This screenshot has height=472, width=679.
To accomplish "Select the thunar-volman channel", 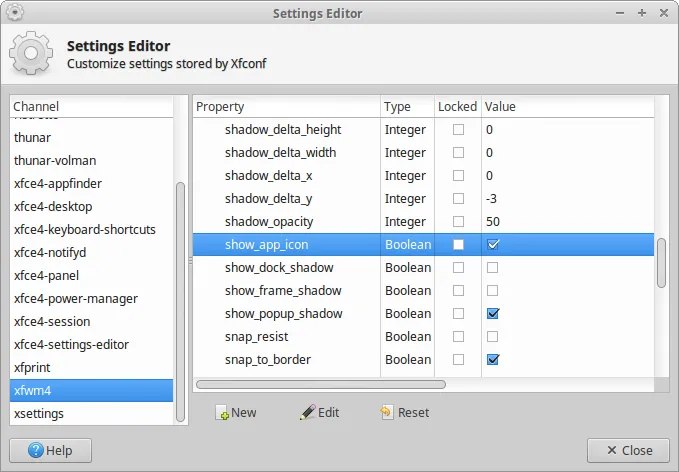I will tap(91, 160).
